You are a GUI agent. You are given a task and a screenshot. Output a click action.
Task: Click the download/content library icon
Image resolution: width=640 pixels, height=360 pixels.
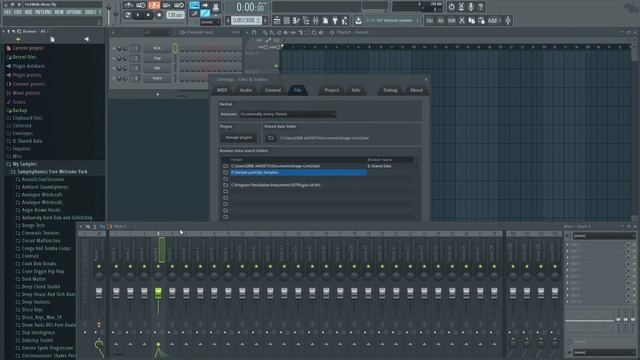358,20
